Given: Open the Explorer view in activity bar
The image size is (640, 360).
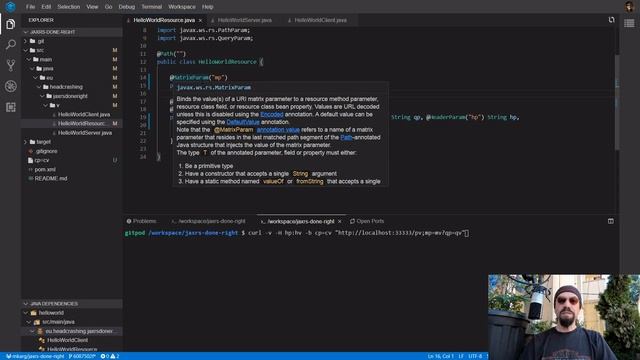Looking at the screenshot, I should click(x=11, y=24).
